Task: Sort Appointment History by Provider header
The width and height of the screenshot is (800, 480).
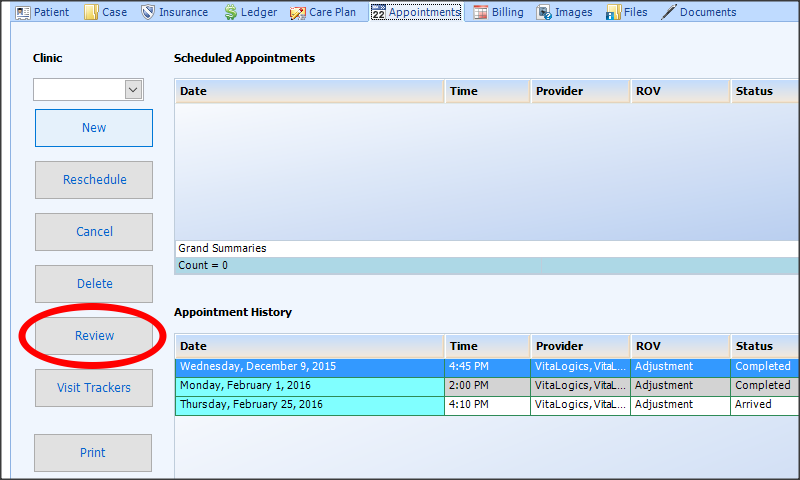Action: [x=580, y=346]
